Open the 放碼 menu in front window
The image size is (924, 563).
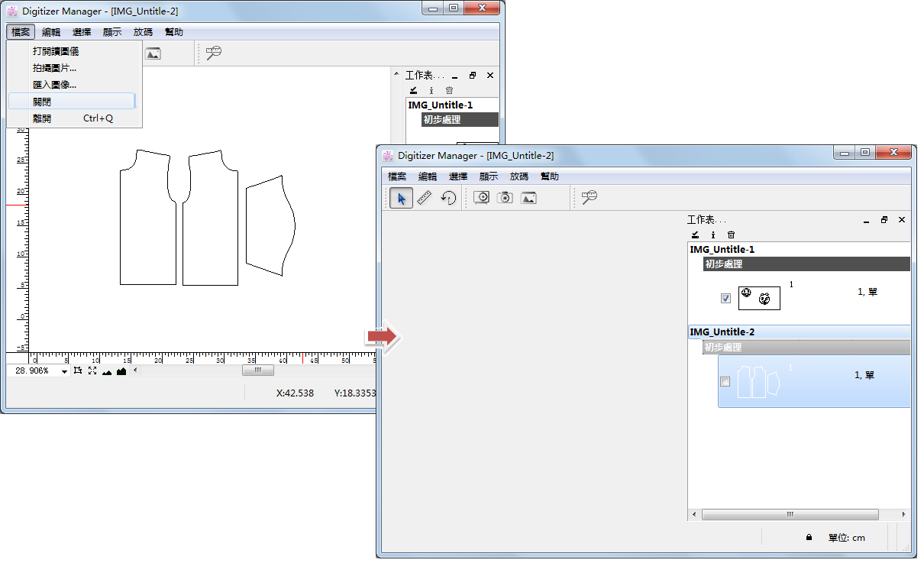point(519,176)
